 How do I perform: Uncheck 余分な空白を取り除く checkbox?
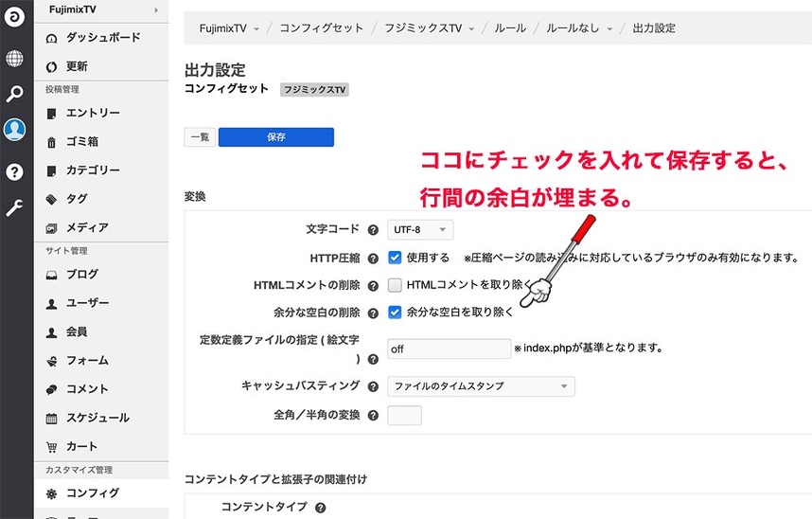396,312
